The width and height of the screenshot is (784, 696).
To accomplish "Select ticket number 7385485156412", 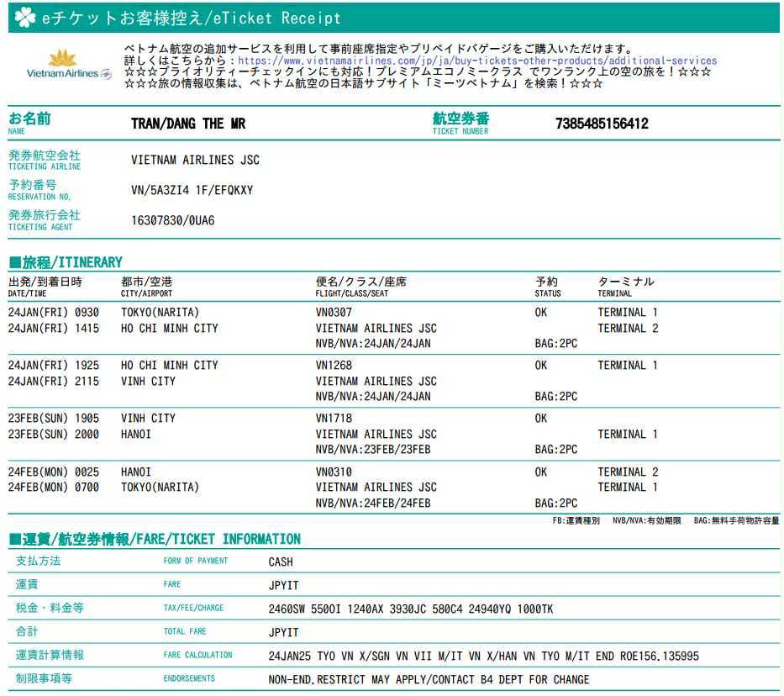I will pos(602,124).
